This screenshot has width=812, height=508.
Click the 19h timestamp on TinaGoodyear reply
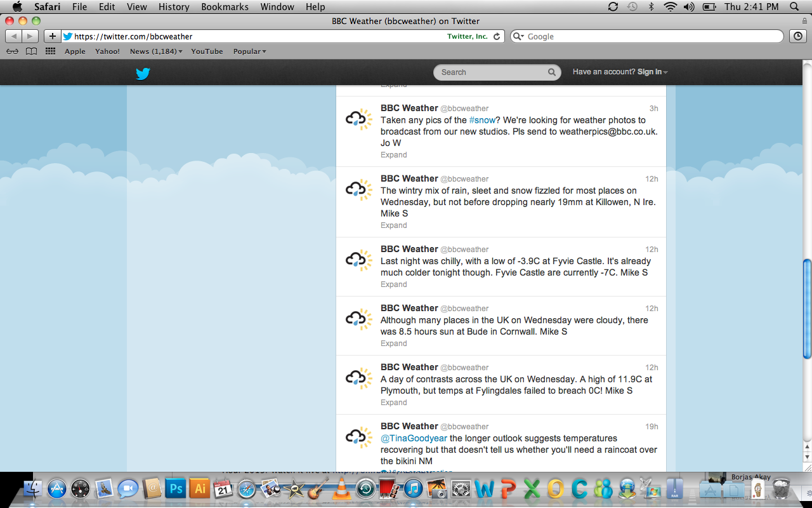tap(652, 427)
